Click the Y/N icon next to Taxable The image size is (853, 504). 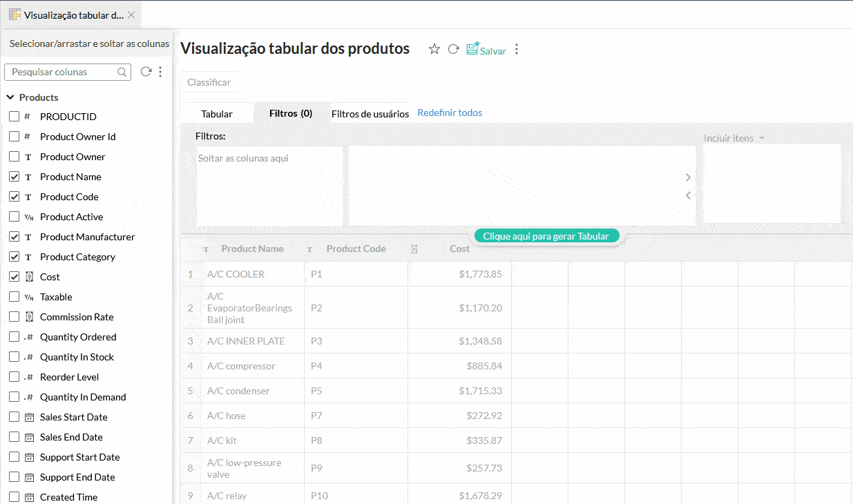29,298
